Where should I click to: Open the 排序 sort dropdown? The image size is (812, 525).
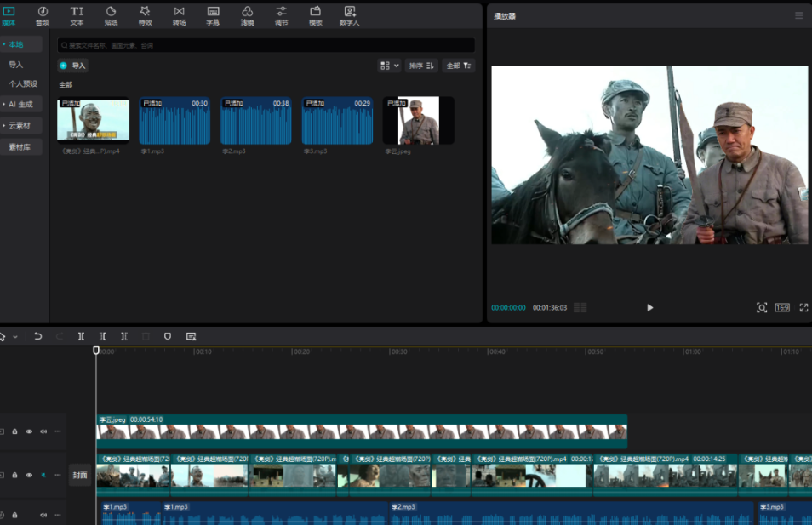click(421, 66)
